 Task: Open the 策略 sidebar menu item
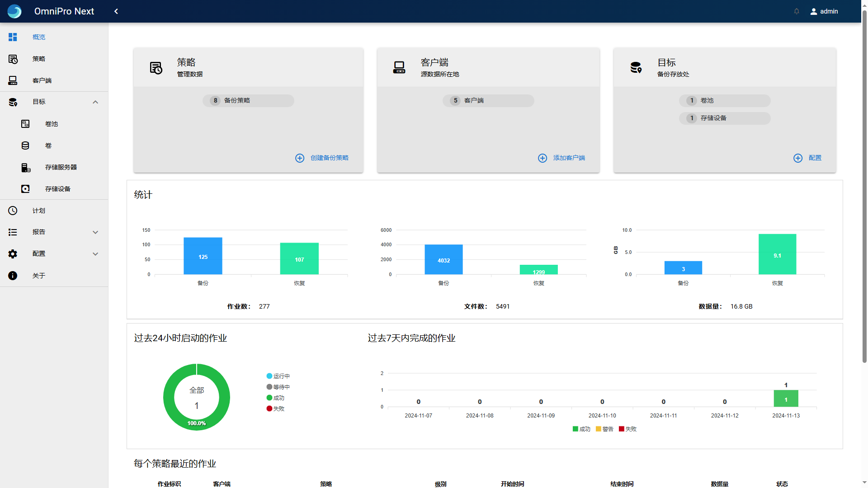coord(39,59)
